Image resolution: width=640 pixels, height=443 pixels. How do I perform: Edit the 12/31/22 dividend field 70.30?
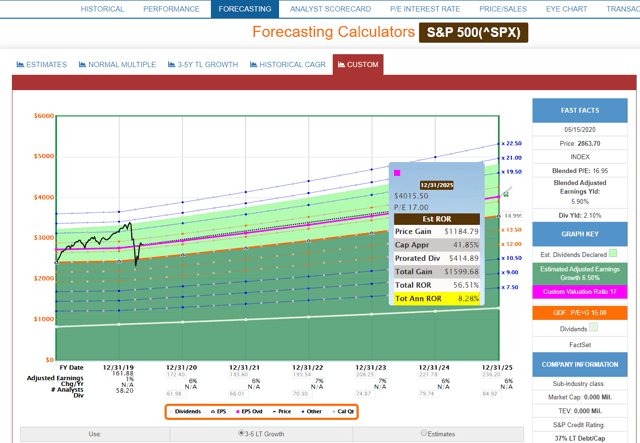(x=302, y=394)
